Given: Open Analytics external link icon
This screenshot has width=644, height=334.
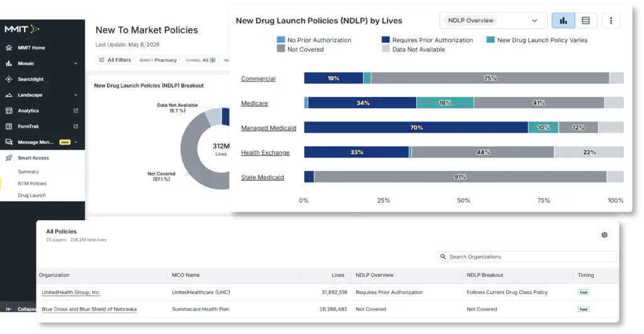Looking at the screenshot, I should pos(75,111).
